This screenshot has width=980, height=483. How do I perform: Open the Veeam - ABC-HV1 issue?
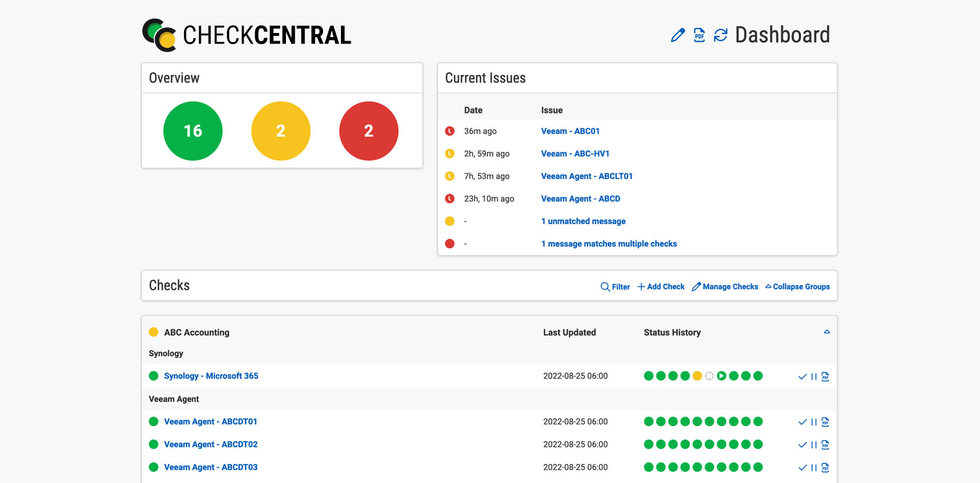point(575,153)
